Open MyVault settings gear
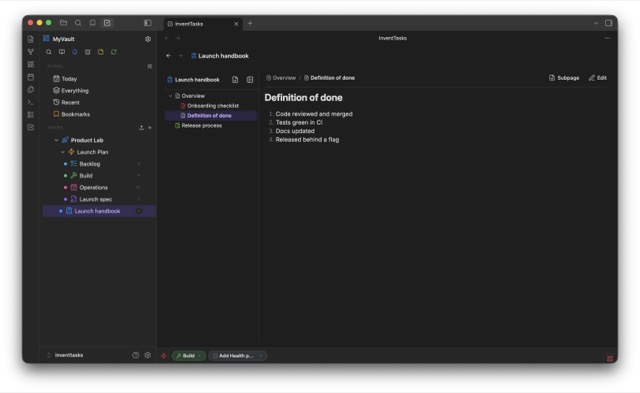This screenshot has width=640, height=393. [x=148, y=39]
